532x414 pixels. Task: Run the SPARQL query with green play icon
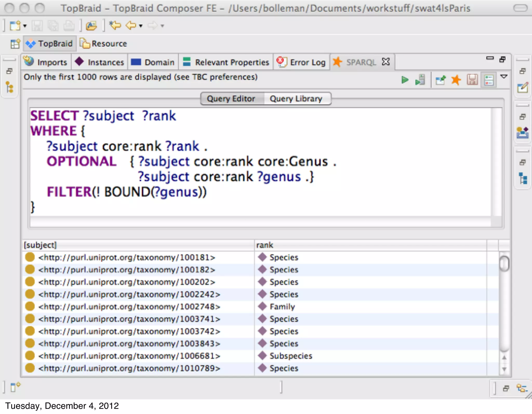coord(404,80)
